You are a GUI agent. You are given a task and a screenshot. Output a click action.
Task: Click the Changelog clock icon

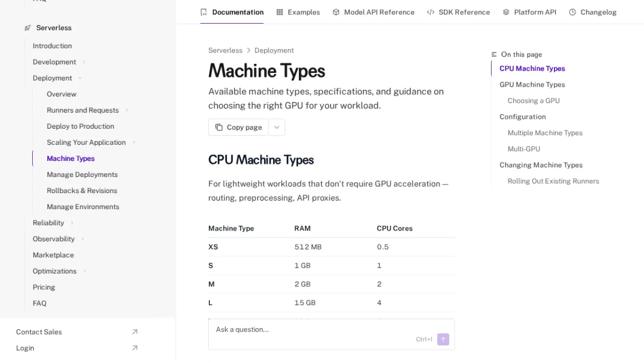pyautogui.click(x=573, y=12)
